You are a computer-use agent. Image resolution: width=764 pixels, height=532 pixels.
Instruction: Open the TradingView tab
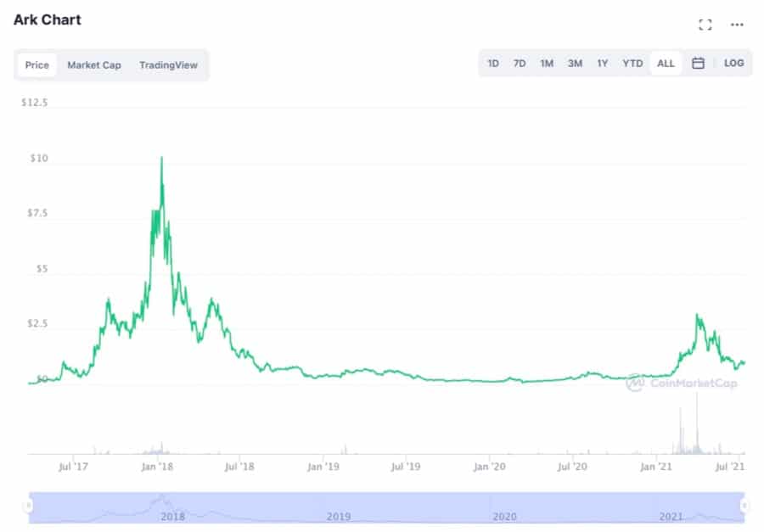168,65
